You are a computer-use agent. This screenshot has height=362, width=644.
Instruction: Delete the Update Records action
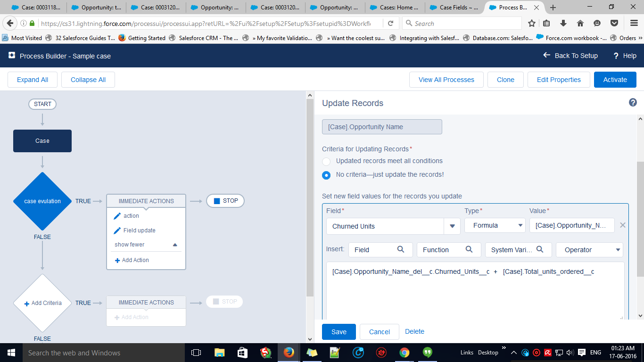(x=415, y=331)
